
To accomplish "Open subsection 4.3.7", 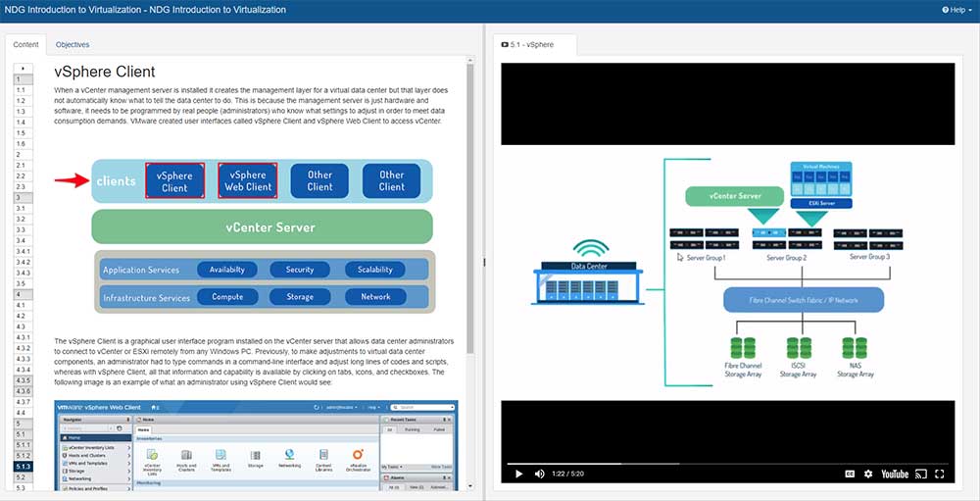I will [x=24, y=402].
